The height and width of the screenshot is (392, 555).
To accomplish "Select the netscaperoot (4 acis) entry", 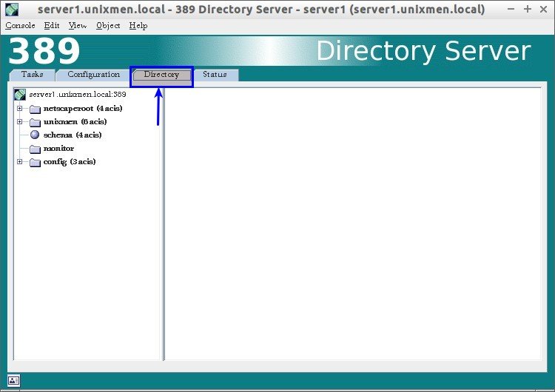I will (x=83, y=108).
